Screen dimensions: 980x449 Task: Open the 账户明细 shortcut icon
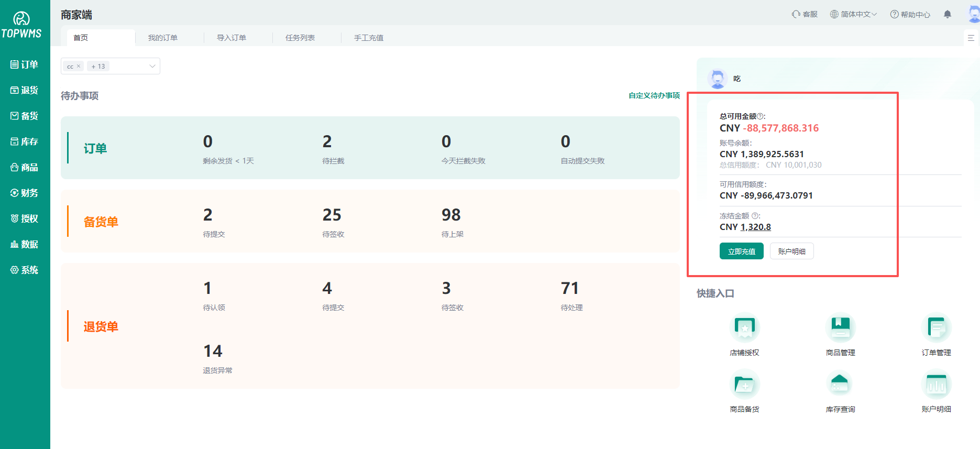coord(937,384)
